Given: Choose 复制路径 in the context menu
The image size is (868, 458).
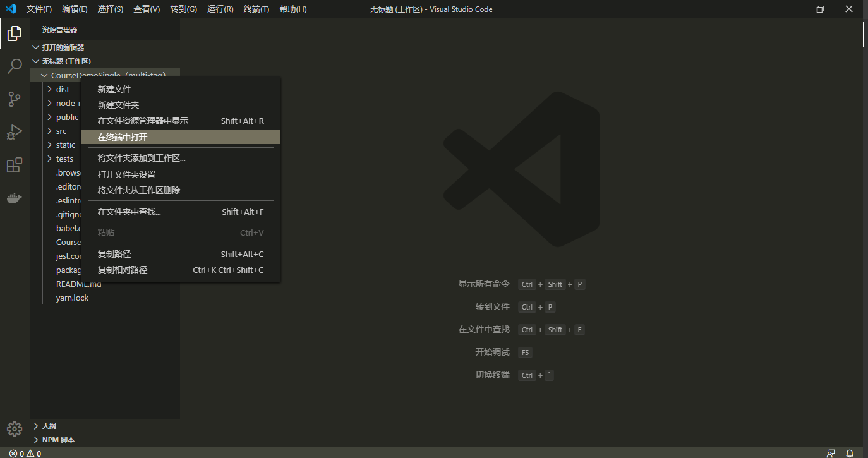Looking at the screenshot, I should [x=181, y=254].
